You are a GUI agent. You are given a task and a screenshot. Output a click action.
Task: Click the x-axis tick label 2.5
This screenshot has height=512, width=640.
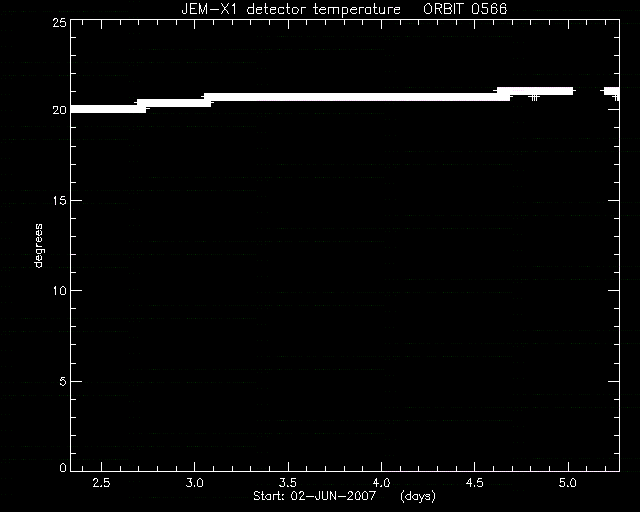pyautogui.click(x=101, y=483)
